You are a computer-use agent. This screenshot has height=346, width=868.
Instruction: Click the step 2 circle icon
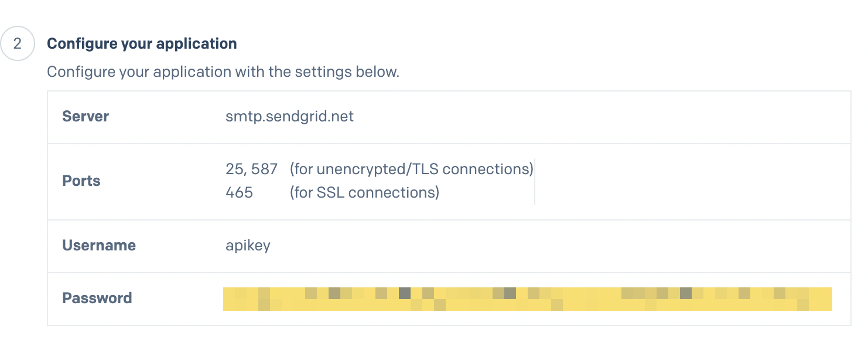pyautogui.click(x=18, y=43)
